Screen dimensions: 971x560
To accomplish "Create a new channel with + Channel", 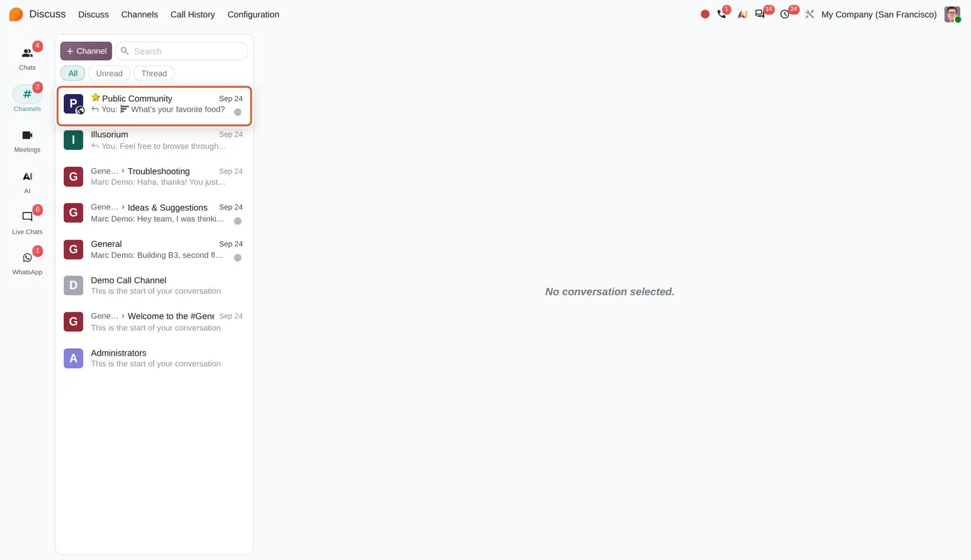I will point(86,51).
